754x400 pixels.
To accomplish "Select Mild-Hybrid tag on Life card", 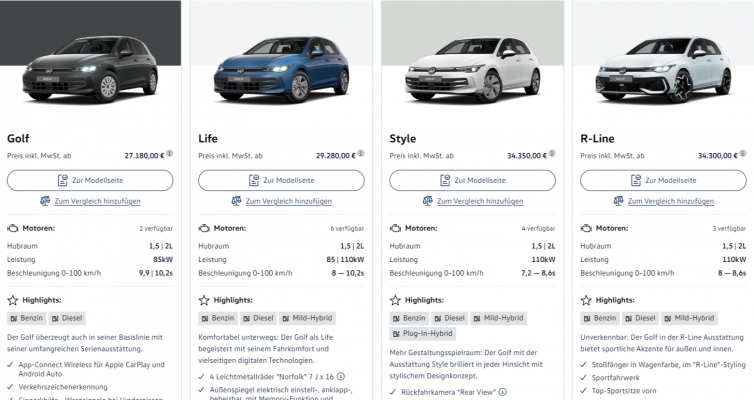I will (x=307, y=318).
